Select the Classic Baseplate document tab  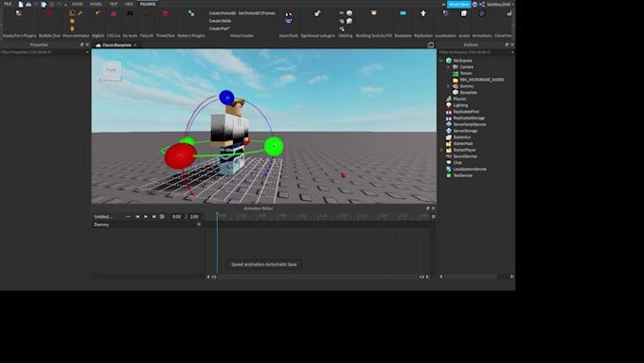[x=116, y=45]
